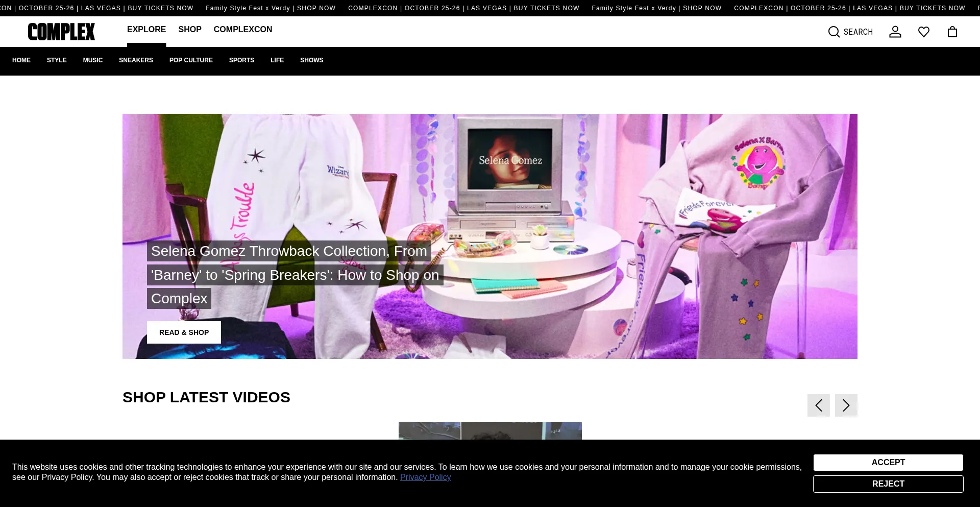Go to HOME in the navigation bar
980x507 pixels.
[x=21, y=60]
